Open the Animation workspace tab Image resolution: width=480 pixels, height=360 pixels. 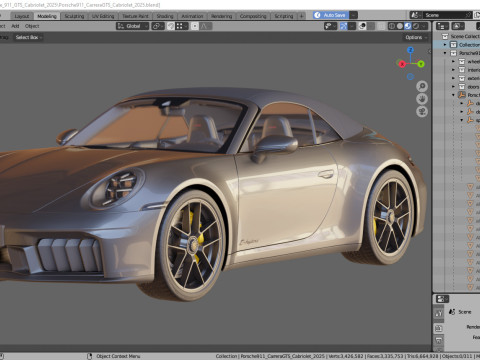click(192, 16)
